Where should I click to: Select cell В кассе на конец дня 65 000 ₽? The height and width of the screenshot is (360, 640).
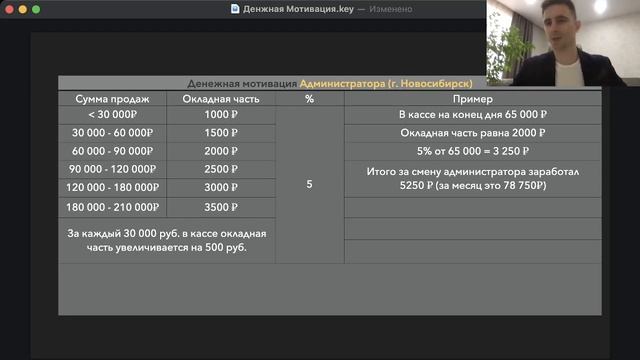coord(473,115)
